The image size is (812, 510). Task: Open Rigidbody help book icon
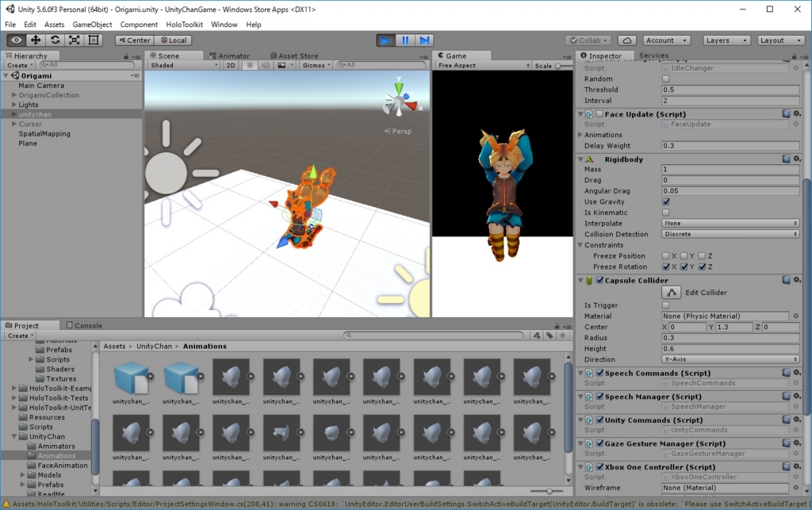point(786,159)
